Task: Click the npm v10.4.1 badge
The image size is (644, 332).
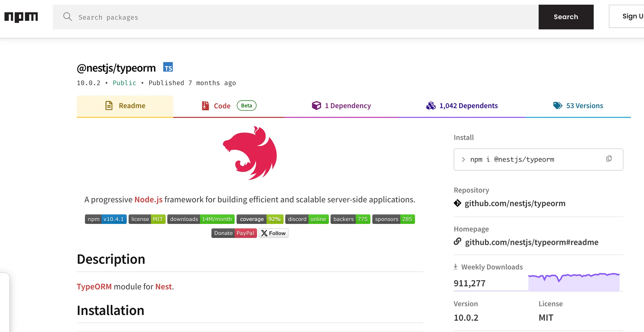Action: [x=106, y=219]
